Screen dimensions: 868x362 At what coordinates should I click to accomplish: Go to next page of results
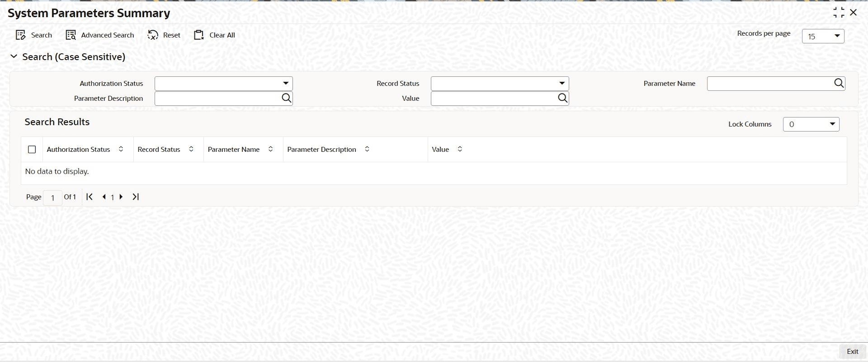[x=121, y=197]
